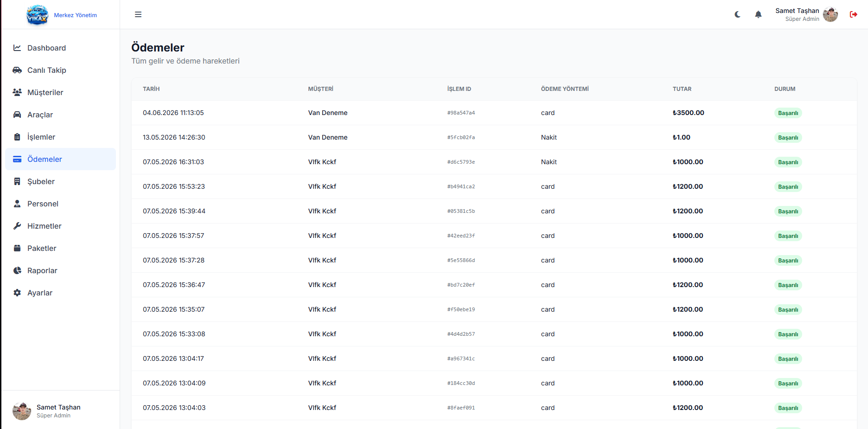Screen dimensions: 868x429
Task: Click the Dashboard chart icon
Action: click(x=17, y=48)
